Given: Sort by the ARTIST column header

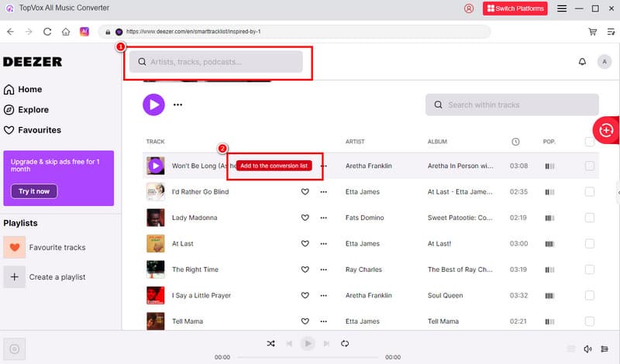Looking at the screenshot, I should [355, 142].
